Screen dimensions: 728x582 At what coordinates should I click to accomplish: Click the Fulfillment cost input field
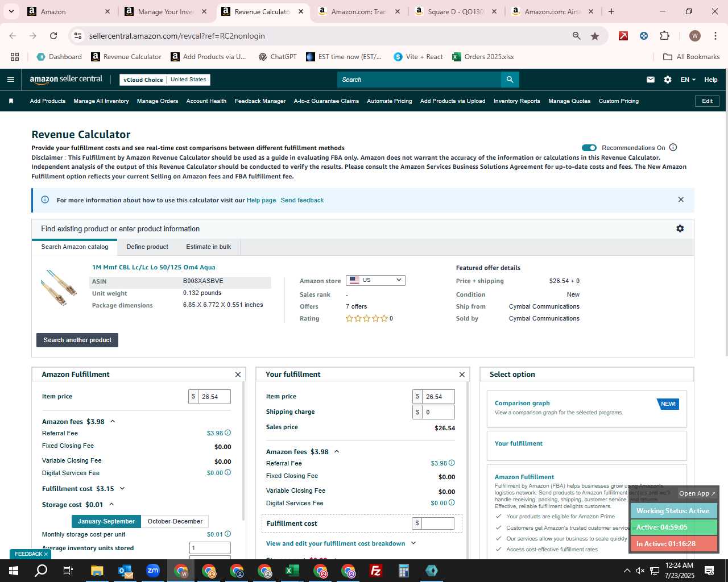[438, 523]
